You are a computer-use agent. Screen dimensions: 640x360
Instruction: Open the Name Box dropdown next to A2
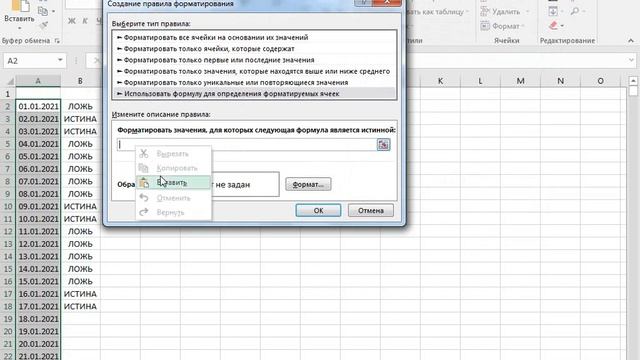(60, 60)
